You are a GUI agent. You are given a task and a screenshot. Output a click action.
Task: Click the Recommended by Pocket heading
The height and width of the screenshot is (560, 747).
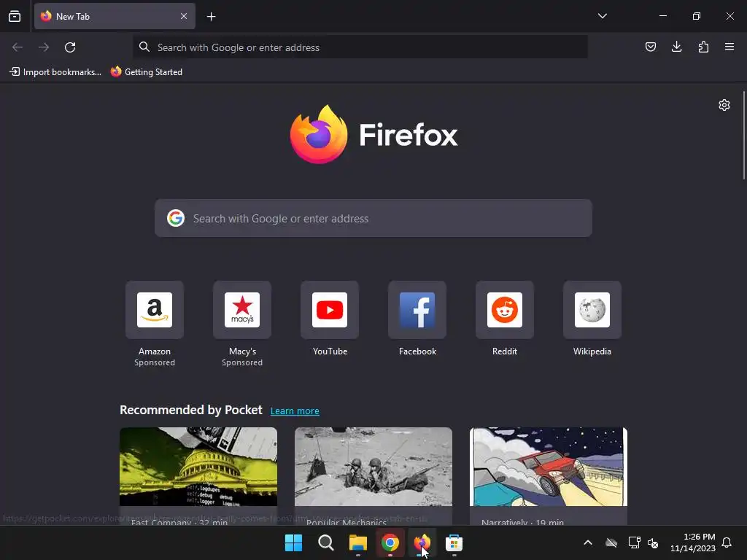(190, 410)
